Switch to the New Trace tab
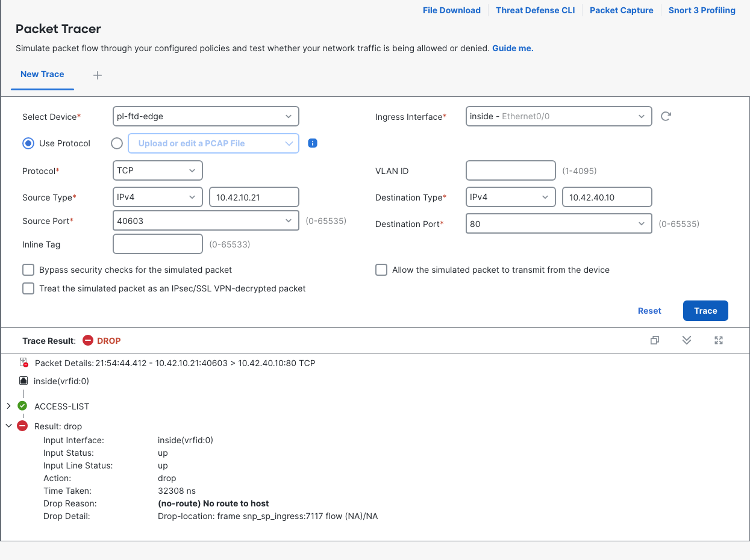This screenshot has width=750, height=560. [42, 74]
